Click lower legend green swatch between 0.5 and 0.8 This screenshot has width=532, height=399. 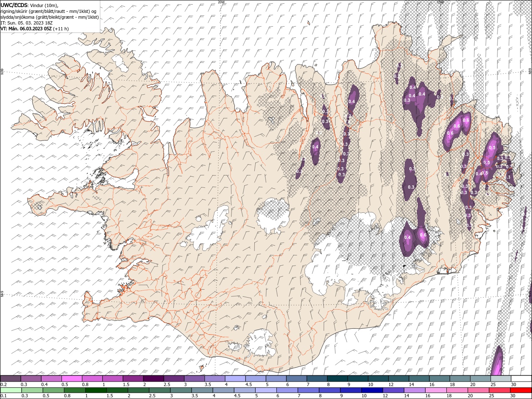[53, 390]
